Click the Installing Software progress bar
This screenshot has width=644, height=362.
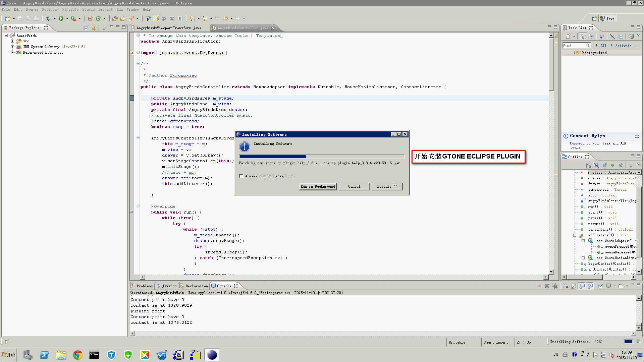(322, 157)
